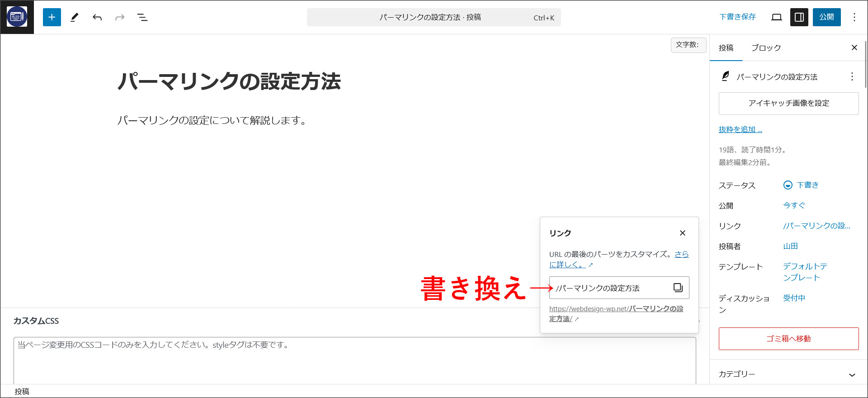This screenshot has height=398, width=868.
Task: Redo the last undone change
Action: pos(120,17)
